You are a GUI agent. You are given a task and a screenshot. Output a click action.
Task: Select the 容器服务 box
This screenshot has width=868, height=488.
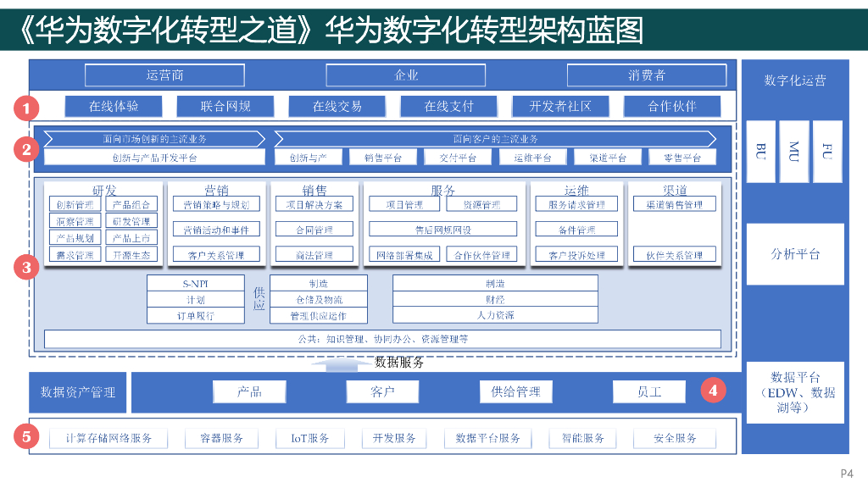[x=221, y=438]
